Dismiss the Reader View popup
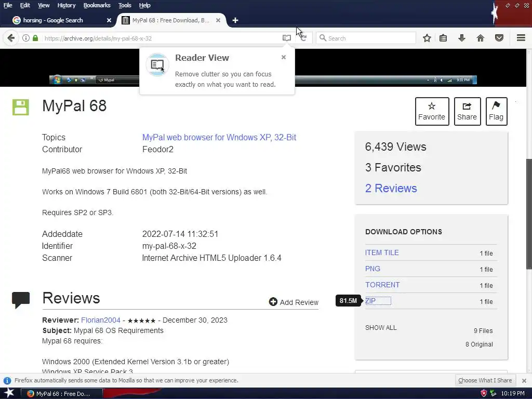The height and width of the screenshot is (399, 532). click(x=284, y=57)
